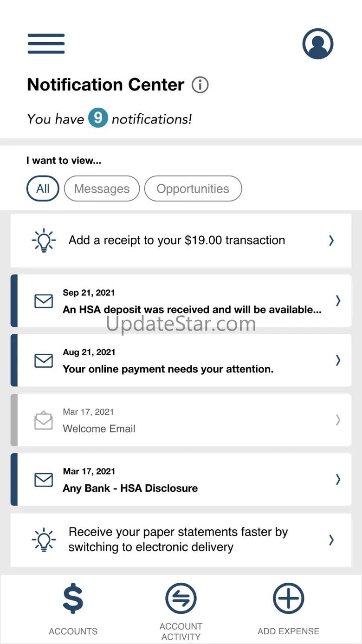The width and height of the screenshot is (362, 644).
Task: Expand the $19.00 receipt notification chevron
Action: [x=331, y=241]
